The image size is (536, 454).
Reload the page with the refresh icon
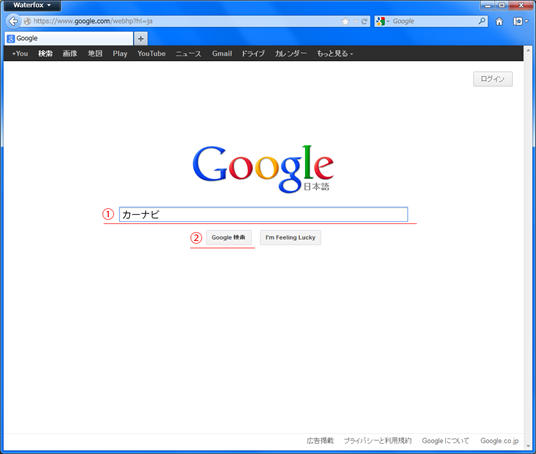pyautogui.click(x=364, y=22)
